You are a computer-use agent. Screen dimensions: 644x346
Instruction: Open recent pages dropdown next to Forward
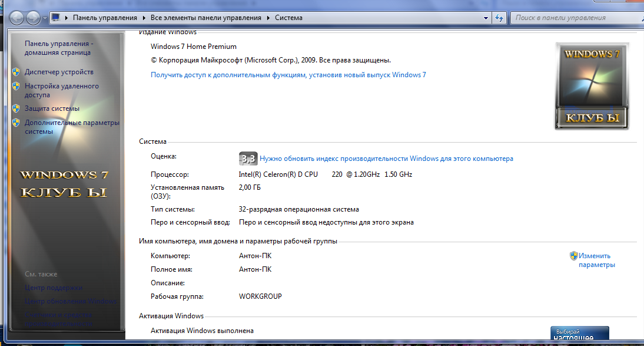45,18
